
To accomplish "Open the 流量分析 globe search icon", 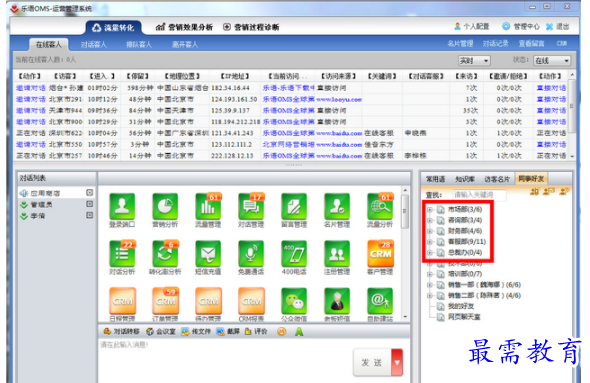I will tap(380, 206).
